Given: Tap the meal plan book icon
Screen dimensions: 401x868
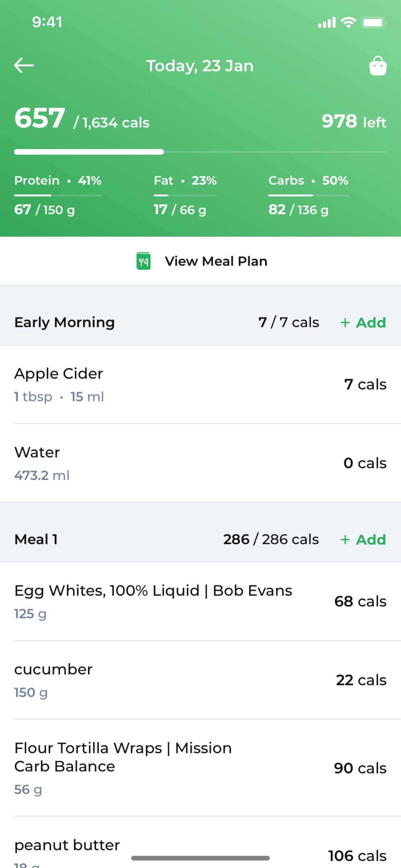Looking at the screenshot, I should click(x=143, y=261).
